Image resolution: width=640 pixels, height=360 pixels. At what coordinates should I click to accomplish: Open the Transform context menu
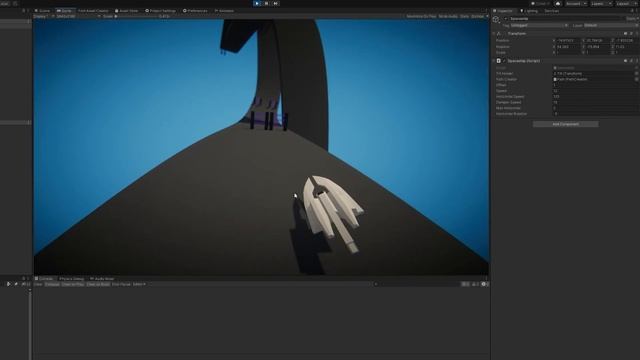click(x=637, y=33)
